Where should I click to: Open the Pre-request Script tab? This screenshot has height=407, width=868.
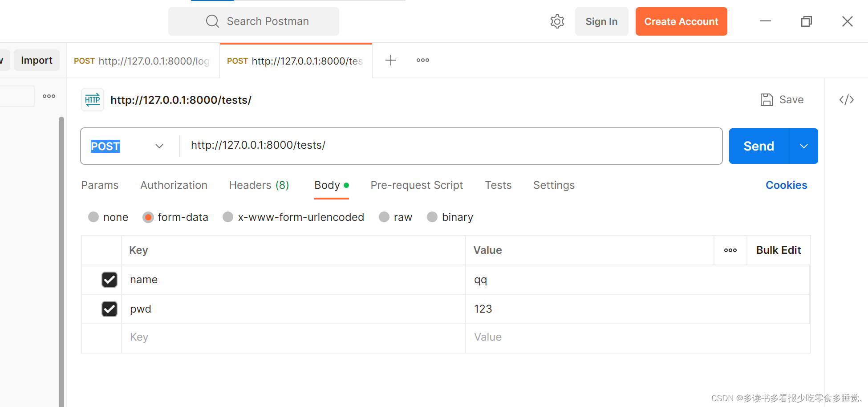417,185
